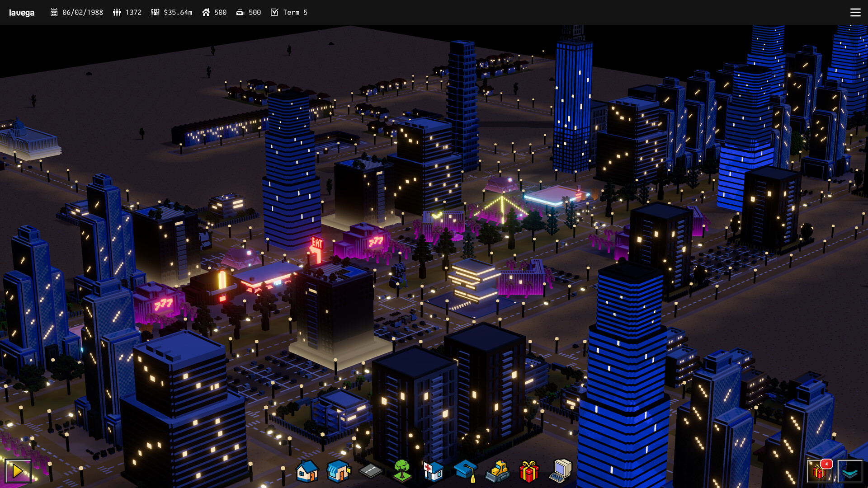The height and width of the screenshot is (488, 868).
Task: Select the red EAT neon sign building
Action: coord(317,249)
